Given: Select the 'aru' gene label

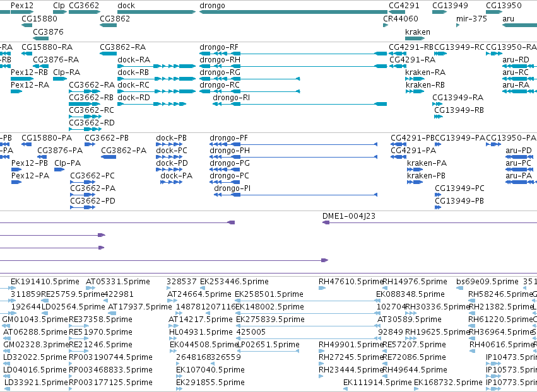Looking at the screenshot, I should point(508,18).
